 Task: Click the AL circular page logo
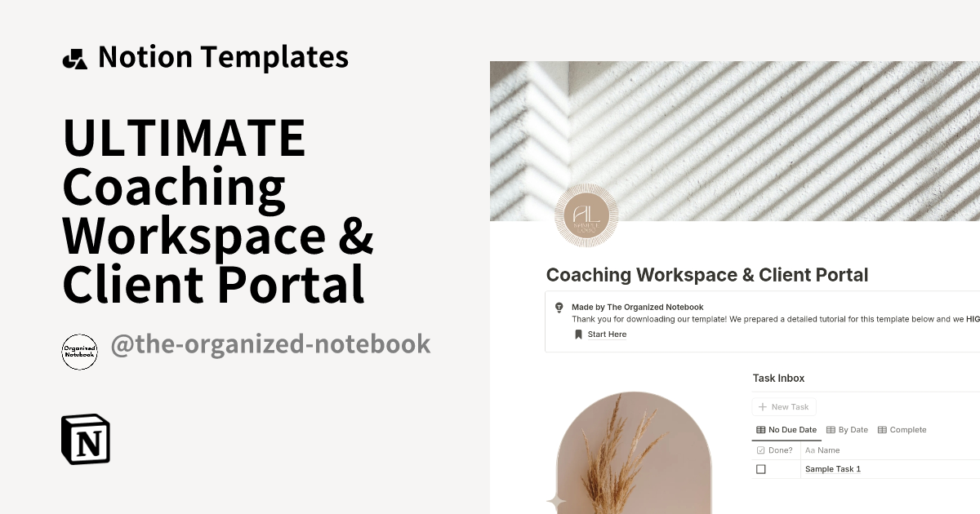pyautogui.click(x=586, y=215)
